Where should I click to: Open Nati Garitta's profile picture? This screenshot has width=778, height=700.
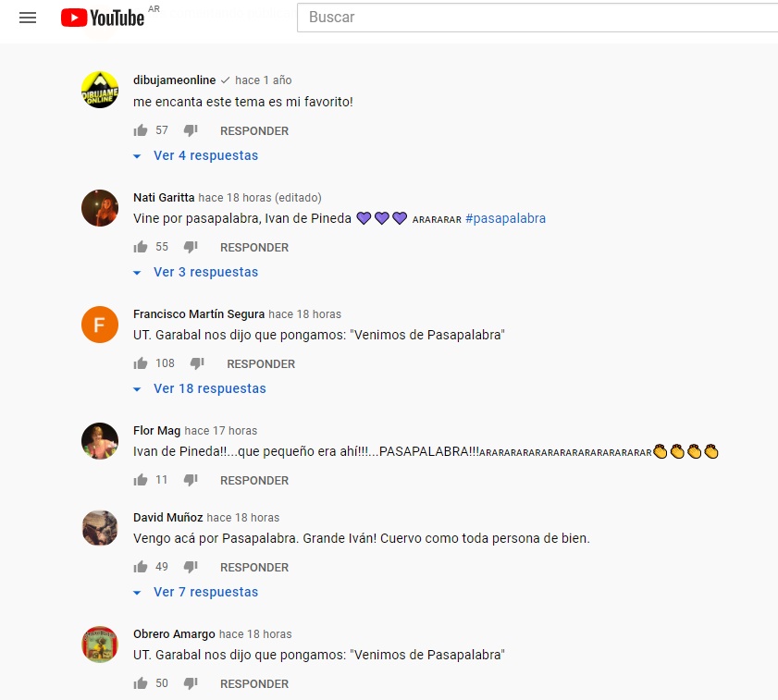[x=100, y=208]
